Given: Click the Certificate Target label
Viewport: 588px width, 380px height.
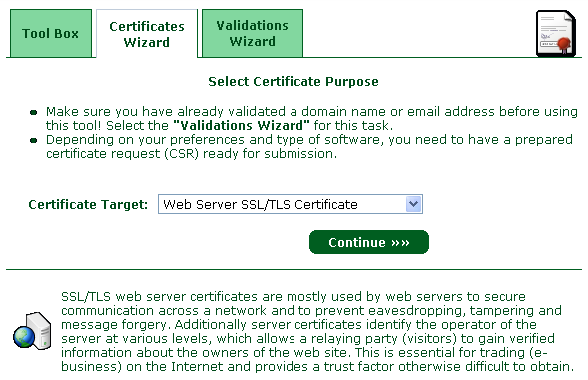Looking at the screenshot, I should click(x=88, y=205).
